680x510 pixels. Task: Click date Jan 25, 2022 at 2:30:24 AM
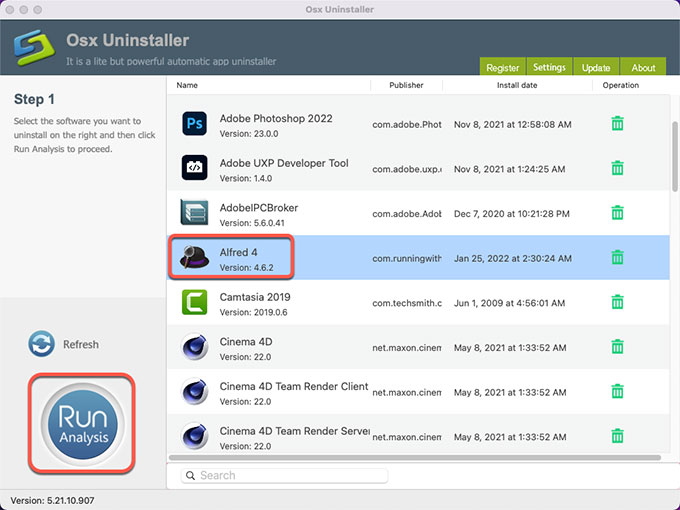pos(513,258)
